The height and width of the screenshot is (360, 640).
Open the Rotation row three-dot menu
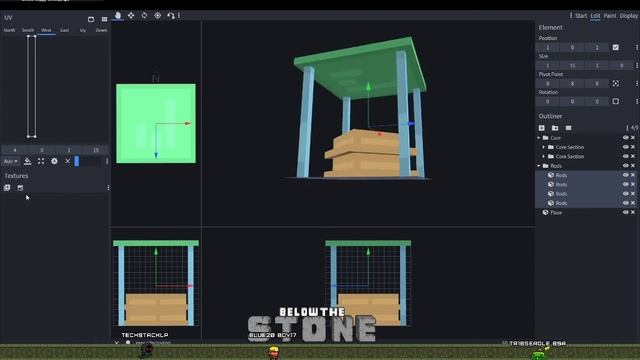637,101
